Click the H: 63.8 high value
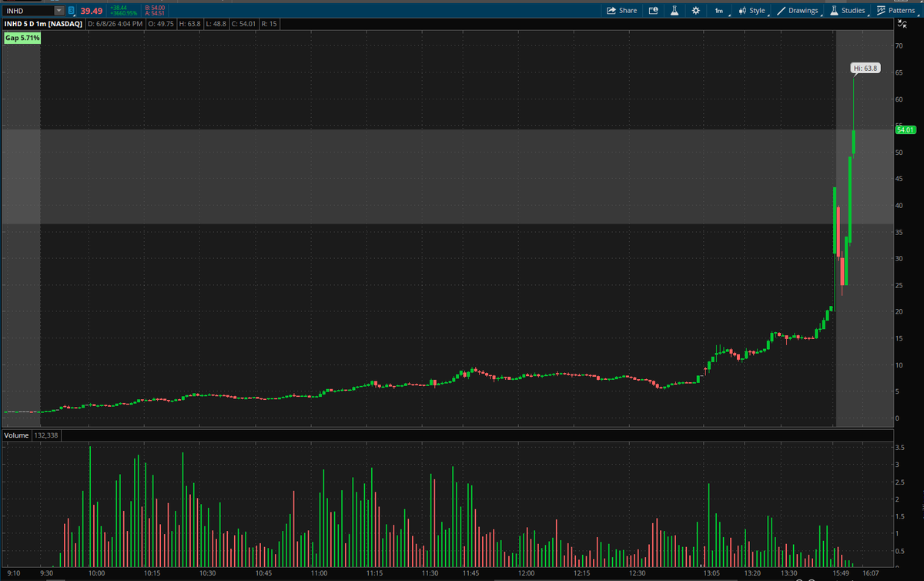Screen dimensions: 924x581 click(189, 24)
